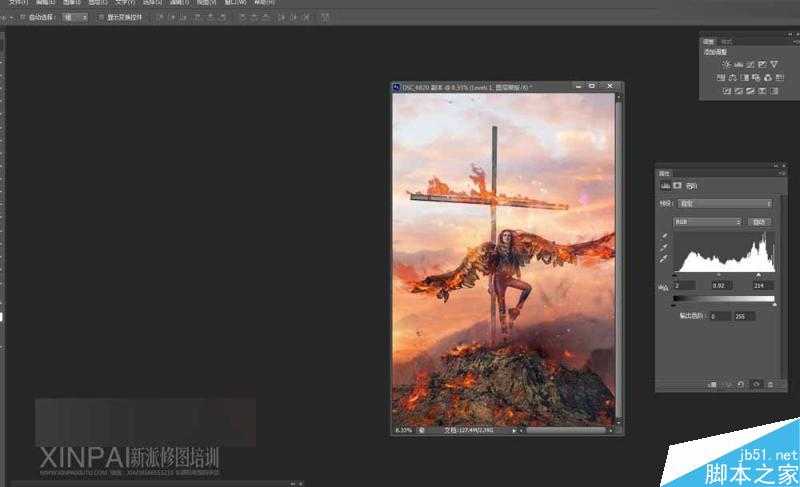Add a Posterize adjustment layer
This screenshot has height=487, width=800.
(739, 91)
